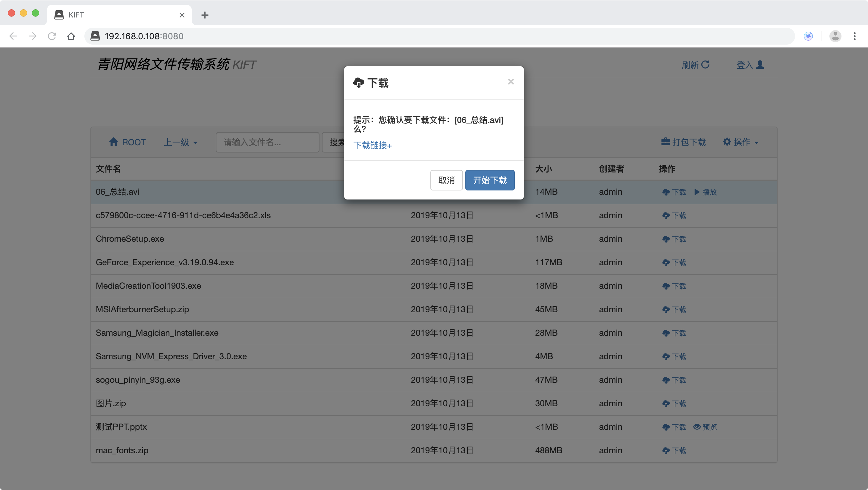Open the 预览 preview for 测试PPT.pptx
Viewport: 868px width, 490px height.
(x=705, y=427)
